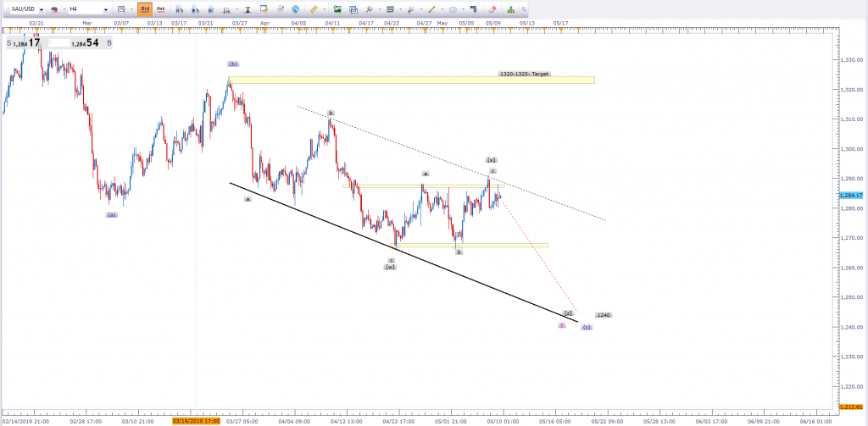Screen dimensions: 868x426
Task: Select the green trend line drawing tool
Action: point(431,8)
